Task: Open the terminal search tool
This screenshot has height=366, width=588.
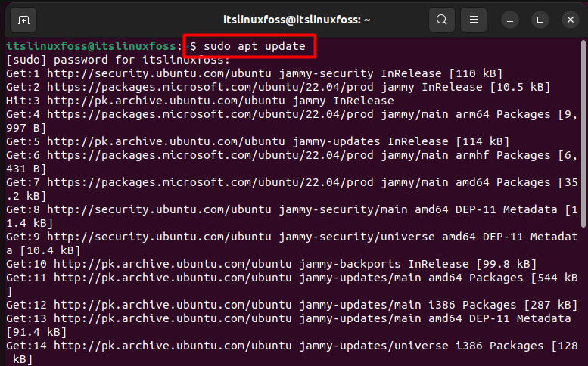Action: point(442,20)
